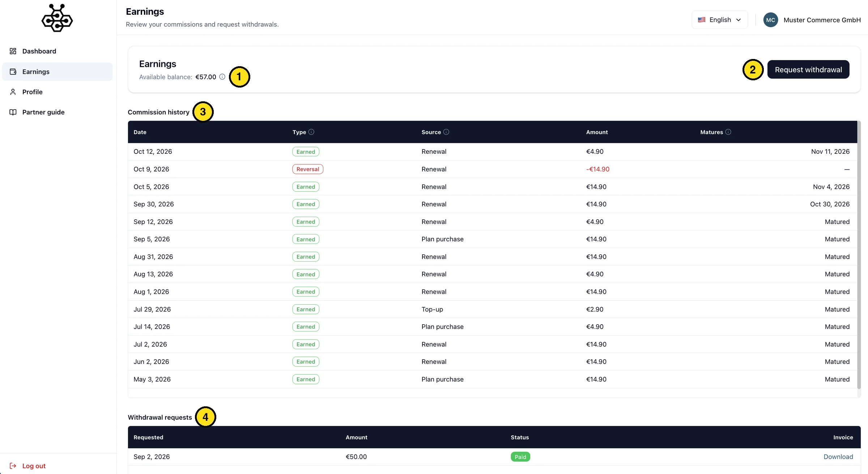
Task: Click the Amount header in commission history
Action: point(597,132)
